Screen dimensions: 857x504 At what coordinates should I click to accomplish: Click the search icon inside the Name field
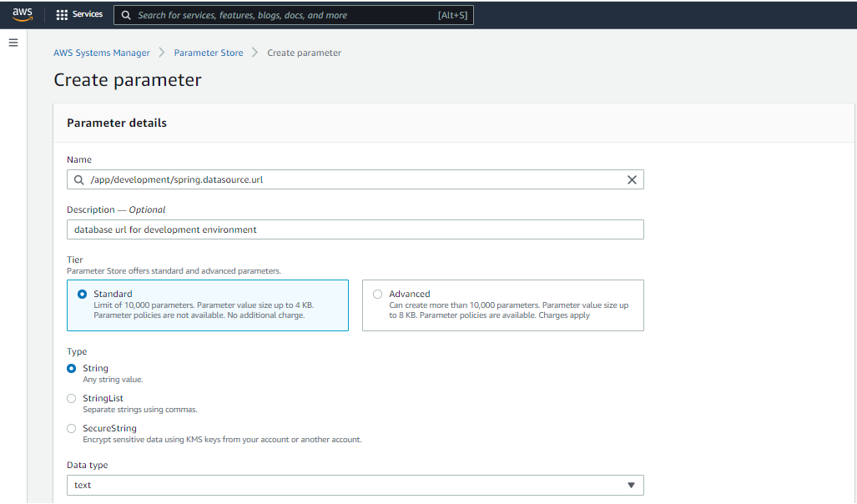coord(78,179)
